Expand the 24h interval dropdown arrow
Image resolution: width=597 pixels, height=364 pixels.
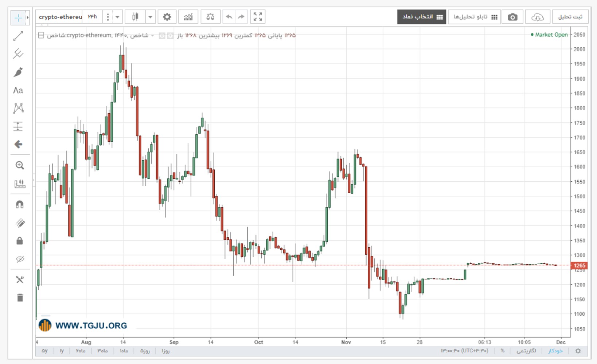[117, 17]
